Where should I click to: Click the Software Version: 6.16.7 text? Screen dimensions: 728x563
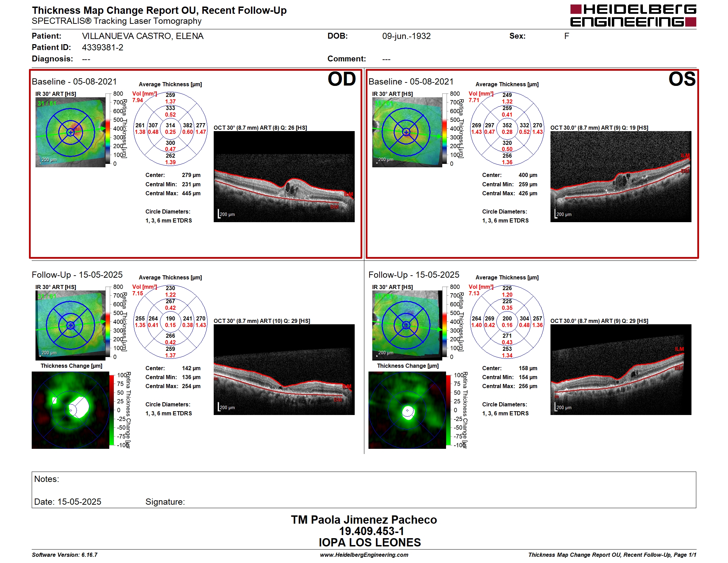click(x=64, y=555)
